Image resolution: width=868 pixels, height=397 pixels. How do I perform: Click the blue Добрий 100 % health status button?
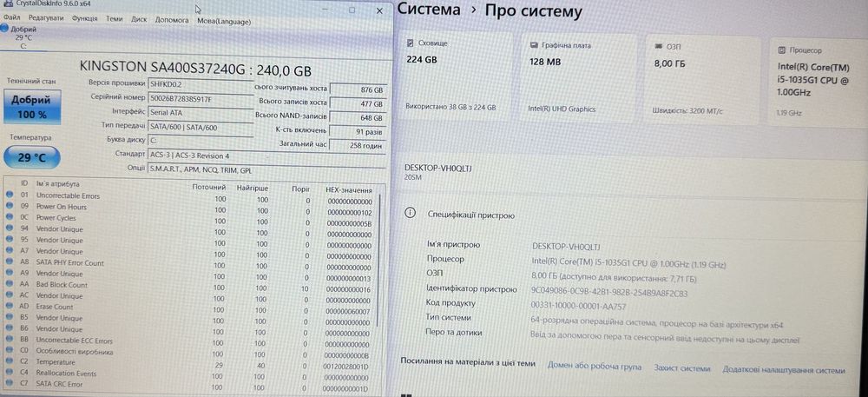pyautogui.click(x=32, y=107)
